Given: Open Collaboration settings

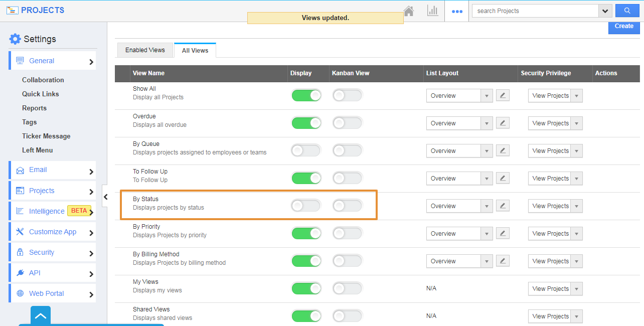Looking at the screenshot, I should [43, 80].
